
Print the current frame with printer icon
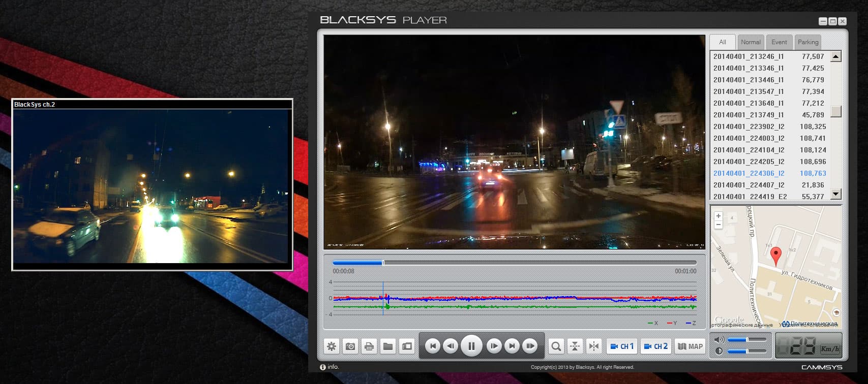point(369,346)
